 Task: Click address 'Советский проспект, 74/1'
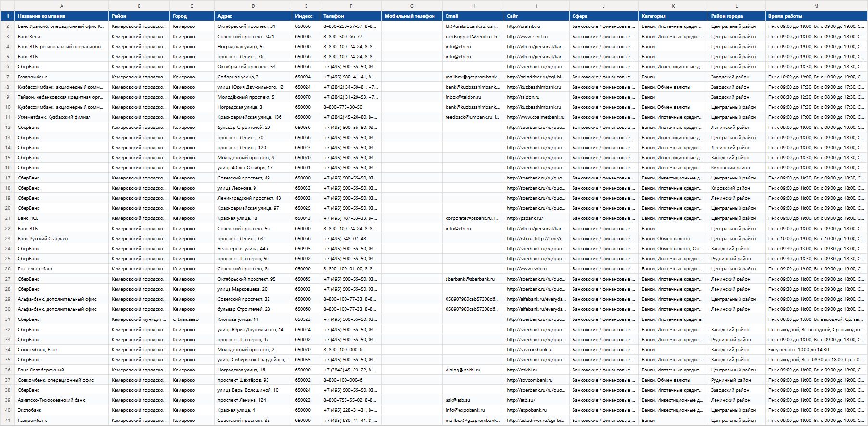(253, 37)
